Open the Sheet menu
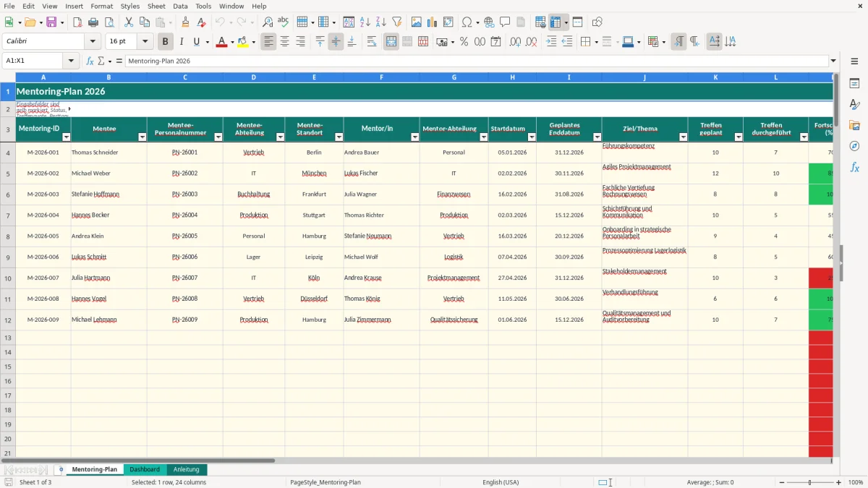The height and width of the screenshot is (488, 868). [156, 6]
